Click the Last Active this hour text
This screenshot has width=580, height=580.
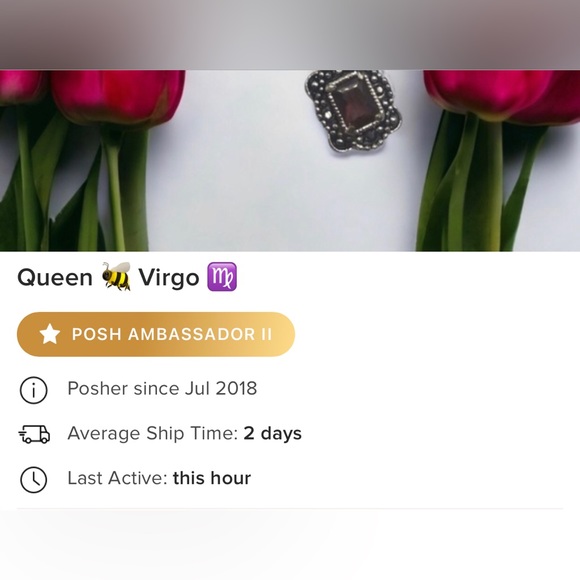coord(159,478)
